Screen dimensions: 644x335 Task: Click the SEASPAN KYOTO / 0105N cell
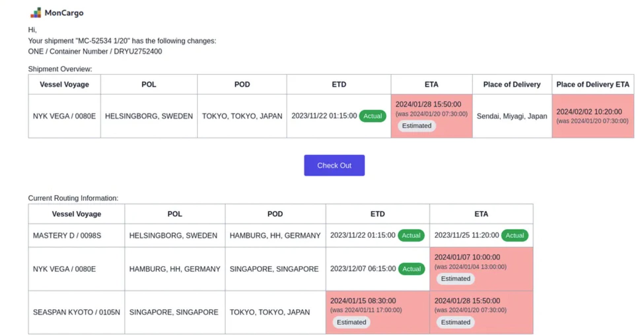[76, 312]
